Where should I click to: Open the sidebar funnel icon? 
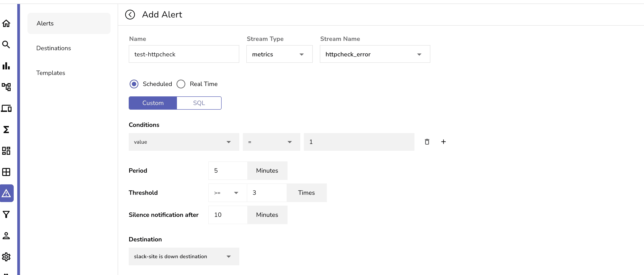point(6,214)
